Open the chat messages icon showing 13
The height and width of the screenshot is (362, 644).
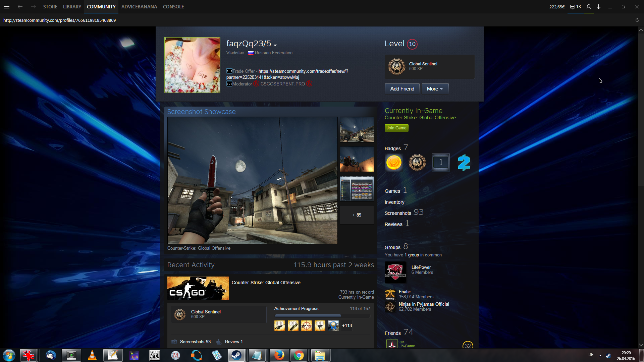pyautogui.click(x=575, y=7)
